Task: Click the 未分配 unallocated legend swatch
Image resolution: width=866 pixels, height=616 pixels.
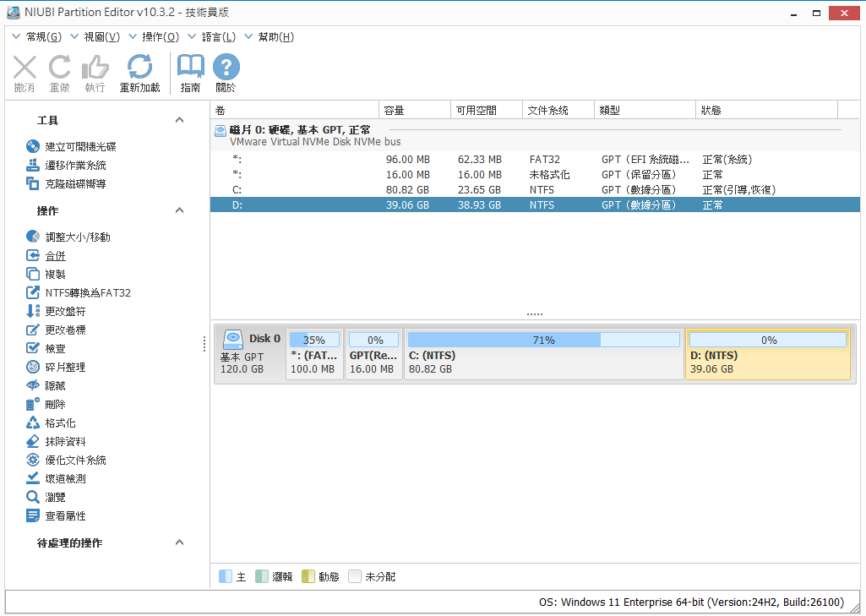Action: coord(355,576)
